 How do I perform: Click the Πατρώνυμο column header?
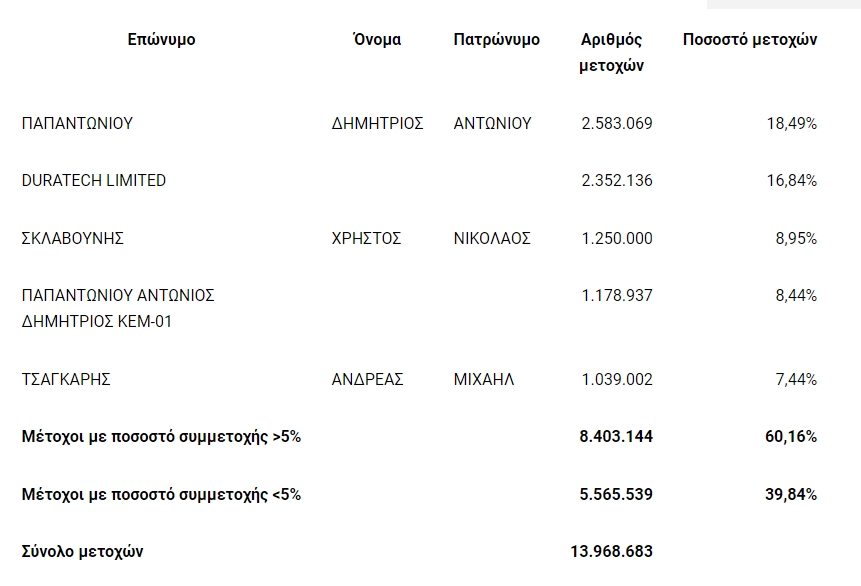[x=496, y=40]
